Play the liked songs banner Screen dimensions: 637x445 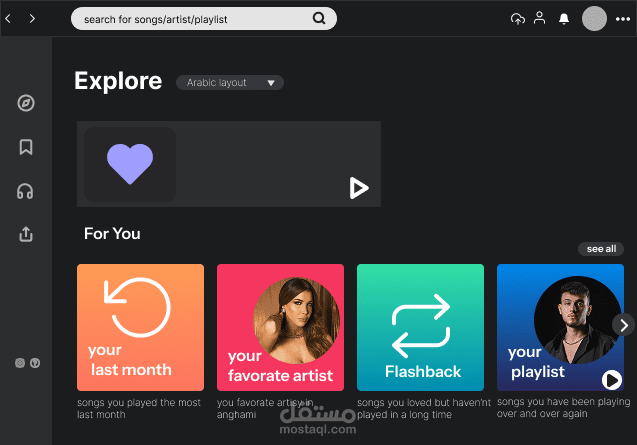[359, 188]
